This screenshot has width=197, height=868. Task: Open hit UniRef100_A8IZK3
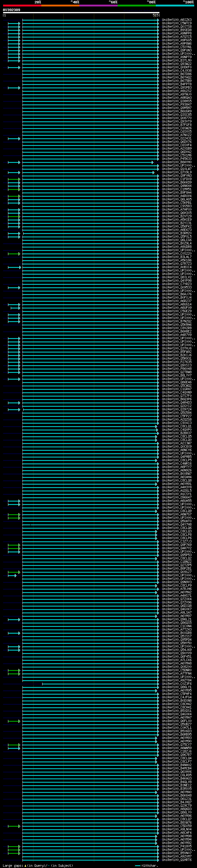pyautogui.click(x=177, y=20)
